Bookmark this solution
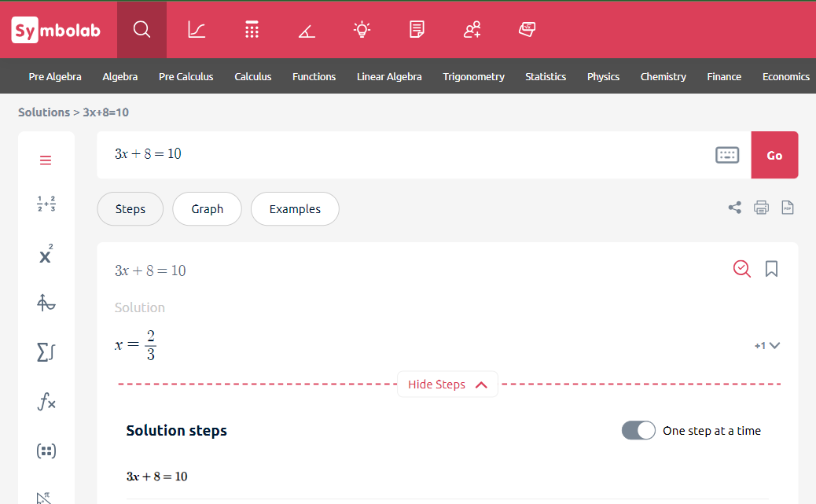The width and height of the screenshot is (816, 504). 771,269
